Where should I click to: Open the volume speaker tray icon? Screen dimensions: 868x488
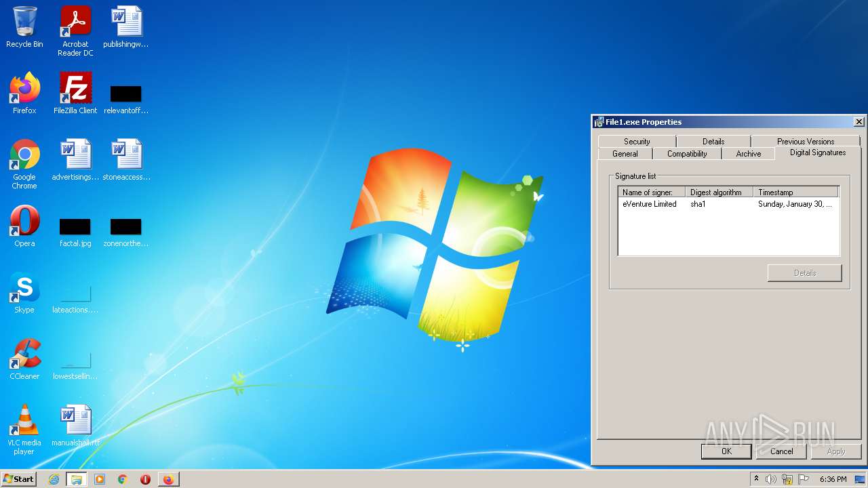pyautogui.click(x=771, y=479)
